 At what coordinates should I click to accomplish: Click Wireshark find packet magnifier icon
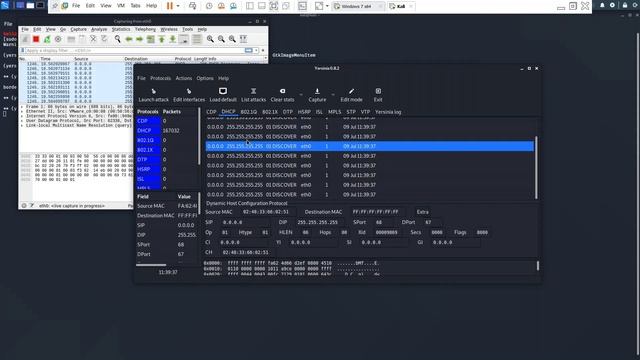tap(118, 39)
